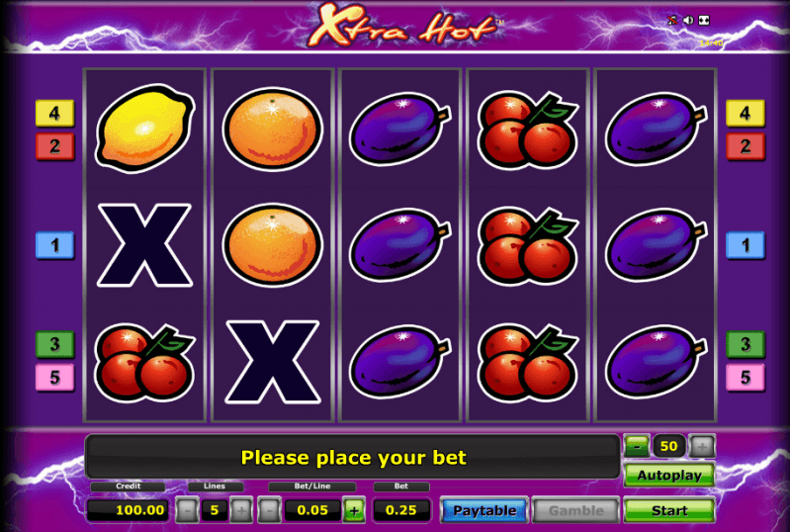
Task: Select pink payline 5 marker on right
Action: [x=746, y=378]
